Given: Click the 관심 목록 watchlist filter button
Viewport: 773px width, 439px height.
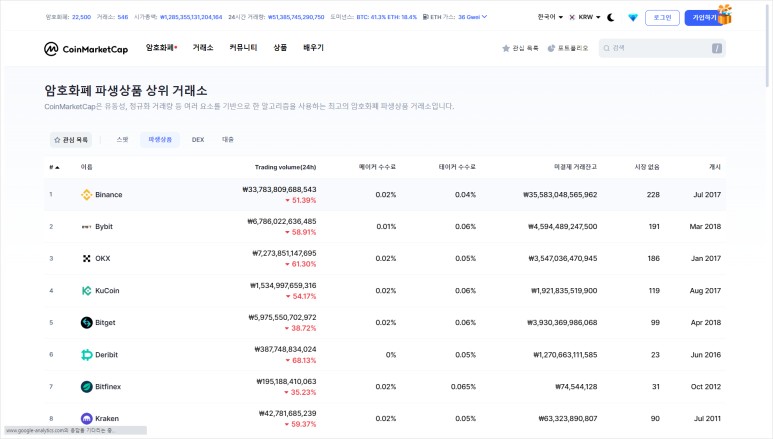Looking at the screenshot, I should (x=71, y=140).
